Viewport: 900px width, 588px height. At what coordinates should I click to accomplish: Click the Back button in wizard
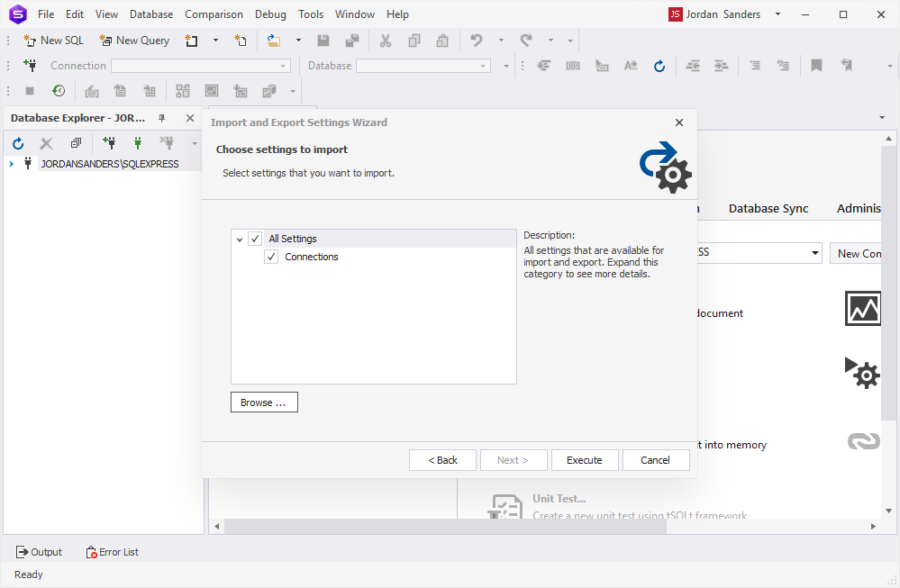pos(442,460)
